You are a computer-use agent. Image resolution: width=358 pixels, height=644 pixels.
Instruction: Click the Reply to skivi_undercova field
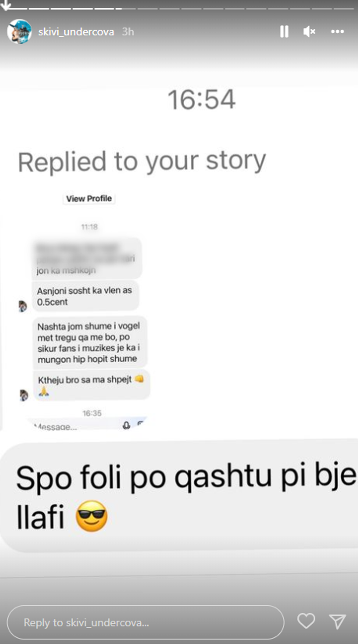point(145,622)
